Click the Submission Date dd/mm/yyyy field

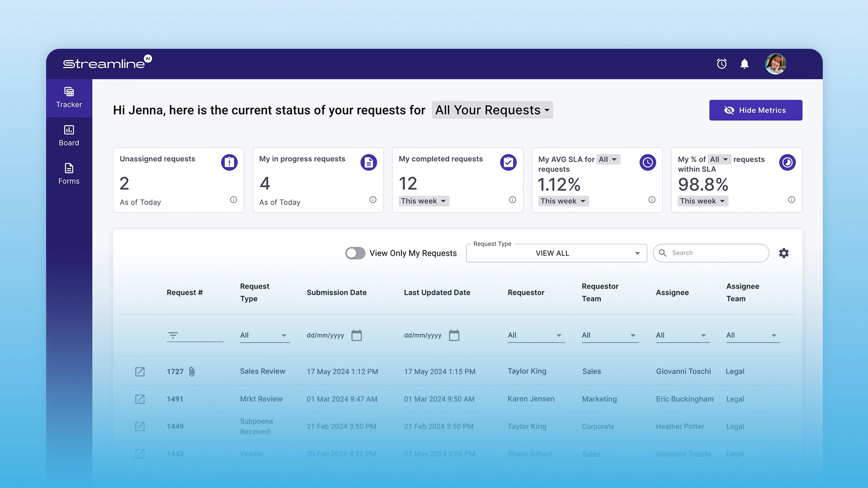pos(325,335)
